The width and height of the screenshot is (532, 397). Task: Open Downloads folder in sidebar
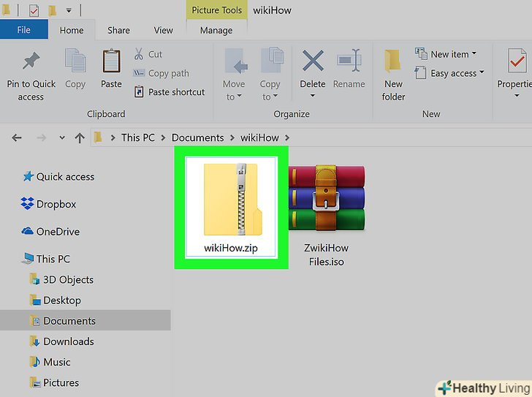(x=61, y=341)
